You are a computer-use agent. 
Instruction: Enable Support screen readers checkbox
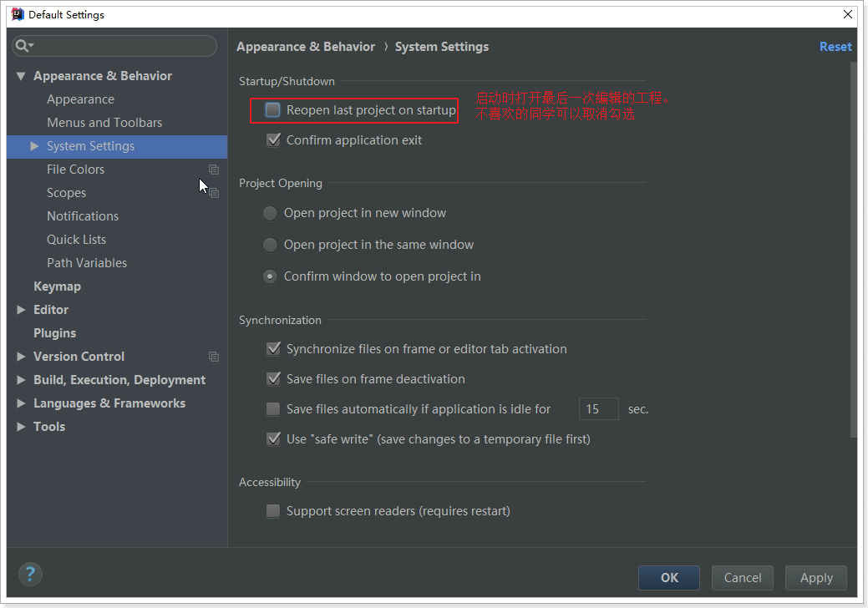click(273, 511)
